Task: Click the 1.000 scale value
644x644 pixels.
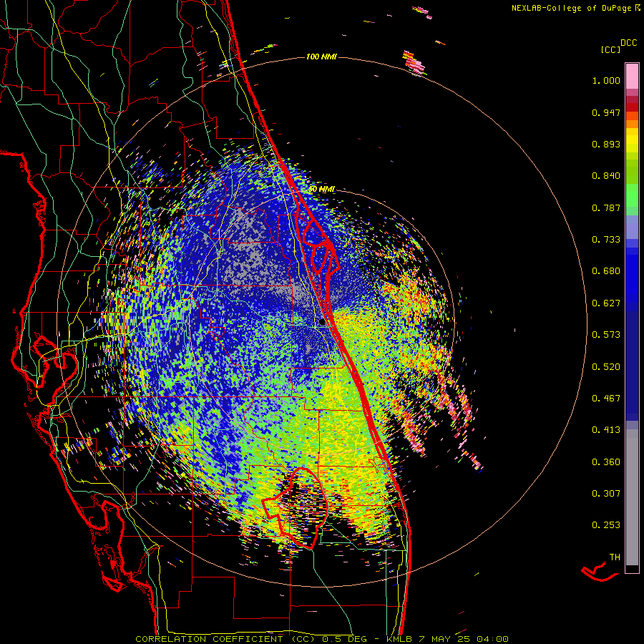Action: (x=606, y=80)
